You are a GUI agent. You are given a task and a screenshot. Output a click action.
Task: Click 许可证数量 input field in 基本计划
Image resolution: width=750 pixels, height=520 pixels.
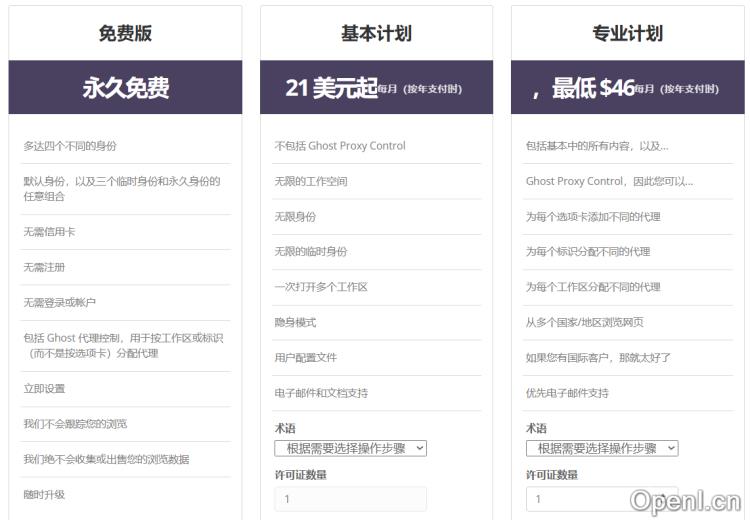click(x=350, y=498)
